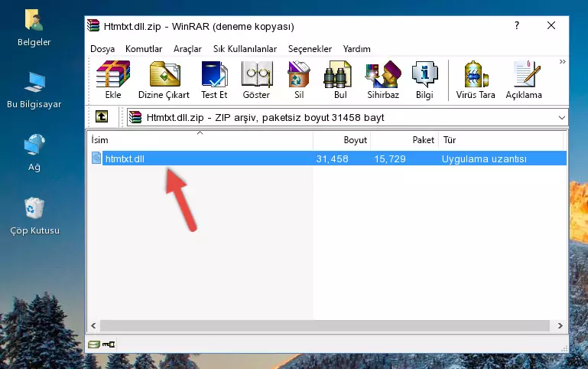588x369 pixels.
Task: Click the Uygulama uzantısı type cell
Action: click(x=484, y=158)
